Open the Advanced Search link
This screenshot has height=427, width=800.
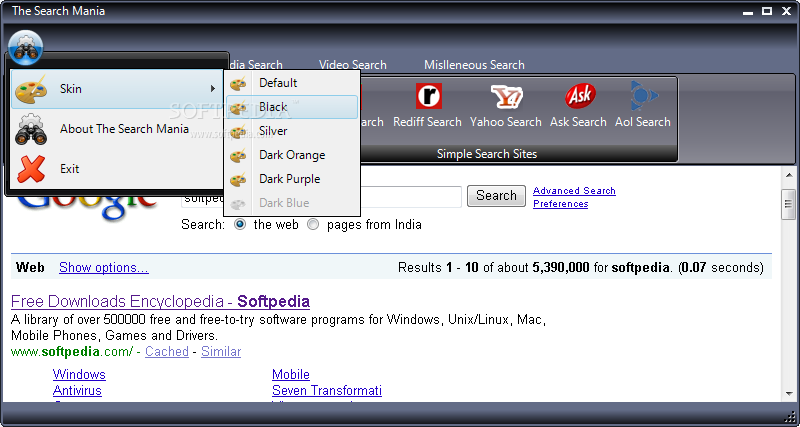tap(574, 191)
